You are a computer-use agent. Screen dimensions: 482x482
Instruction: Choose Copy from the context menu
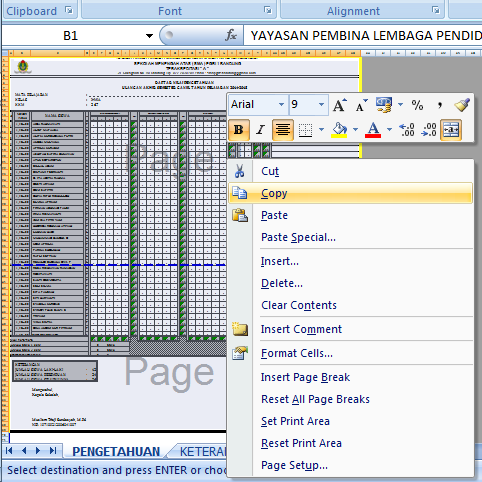click(x=350, y=193)
